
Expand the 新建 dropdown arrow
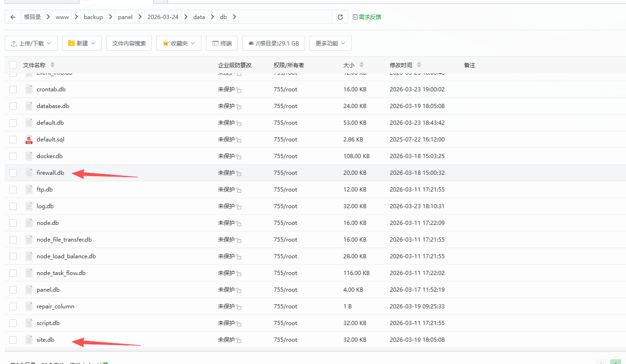tap(93, 43)
